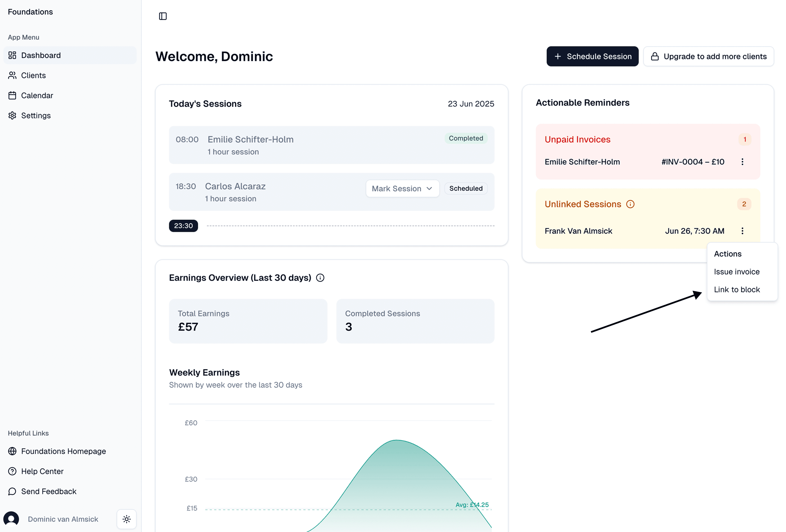Click the Dominic van Almsick avatar
786x532 pixels.
(x=11, y=519)
